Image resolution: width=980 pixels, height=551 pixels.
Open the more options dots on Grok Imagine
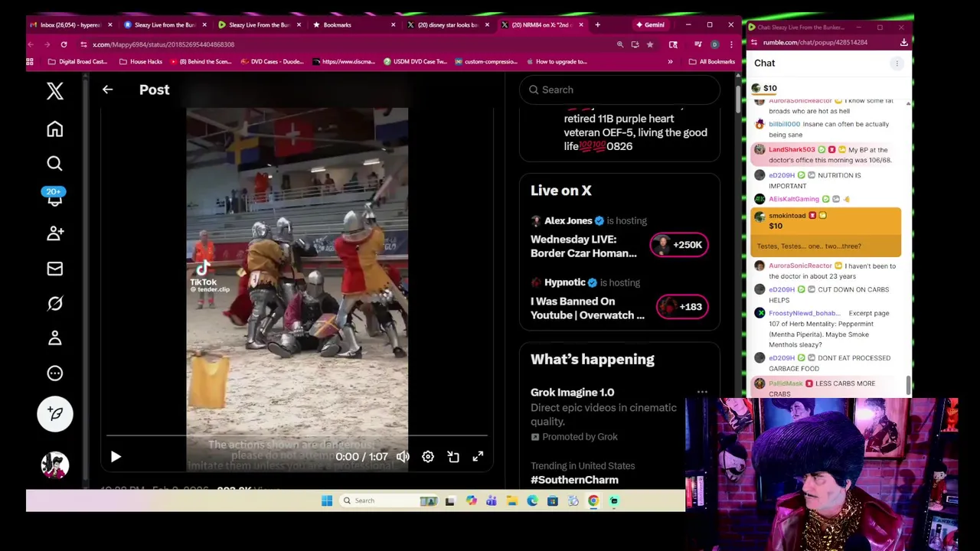point(702,393)
